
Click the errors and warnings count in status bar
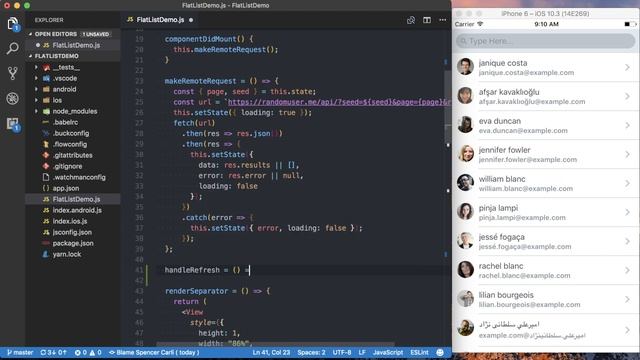pos(88,352)
